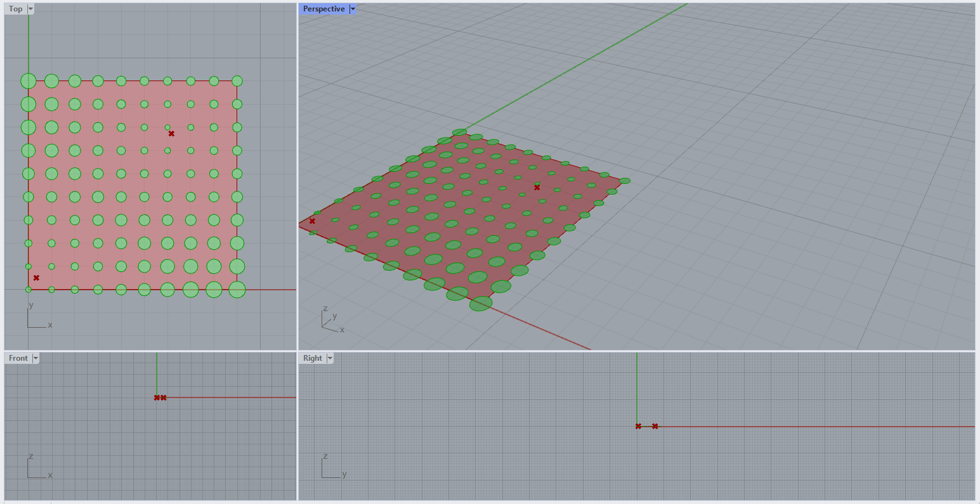Screen dimensions: 980x504
Task: Activate the Right viewport title label
Action: pos(313,358)
